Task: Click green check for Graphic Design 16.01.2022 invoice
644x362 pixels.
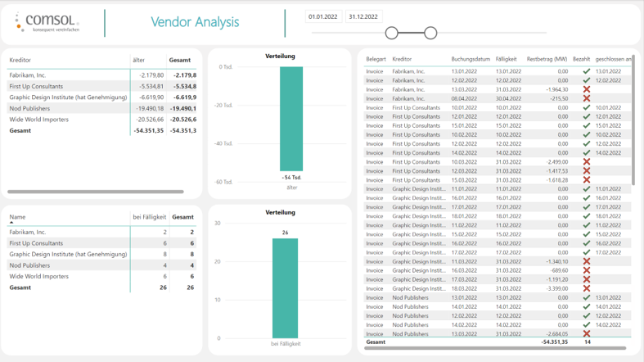Action: click(587, 198)
